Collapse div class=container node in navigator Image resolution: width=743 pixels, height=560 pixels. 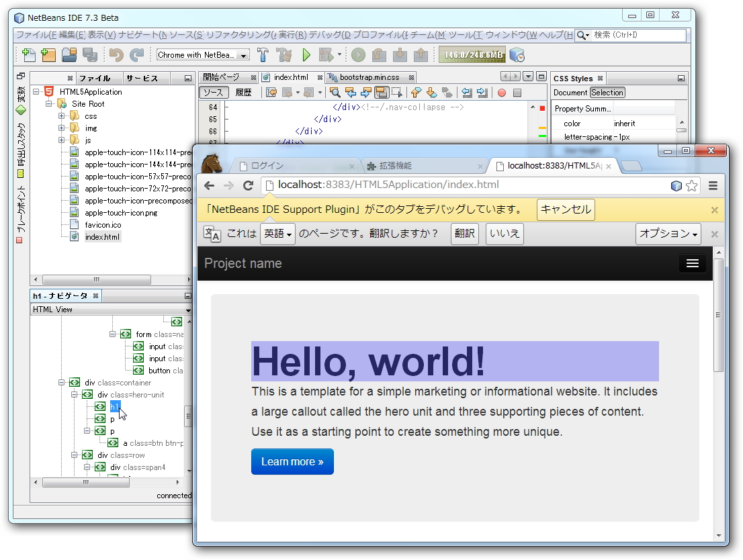coord(61,382)
